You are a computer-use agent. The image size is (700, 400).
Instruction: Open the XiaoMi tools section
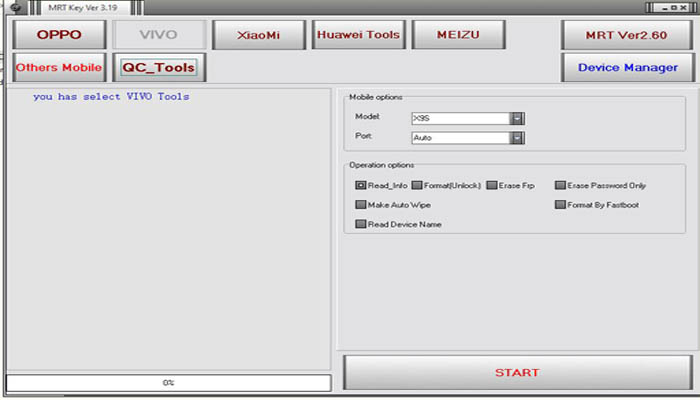(259, 34)
